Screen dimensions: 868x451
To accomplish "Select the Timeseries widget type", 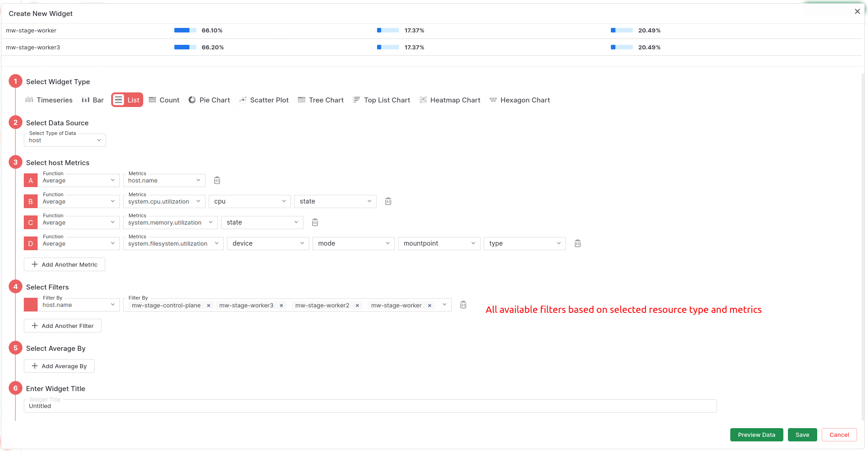I will [x=49, y=100].
